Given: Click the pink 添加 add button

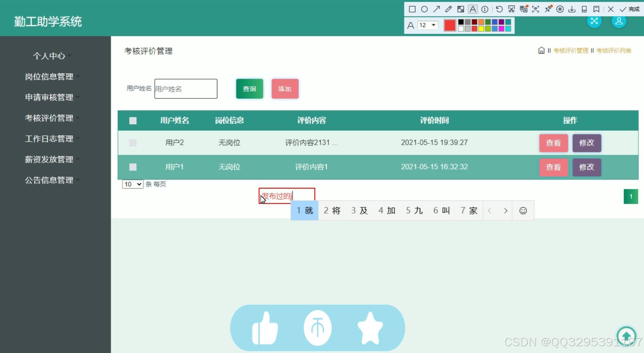Looking at the screenshot, I should 285,89.
